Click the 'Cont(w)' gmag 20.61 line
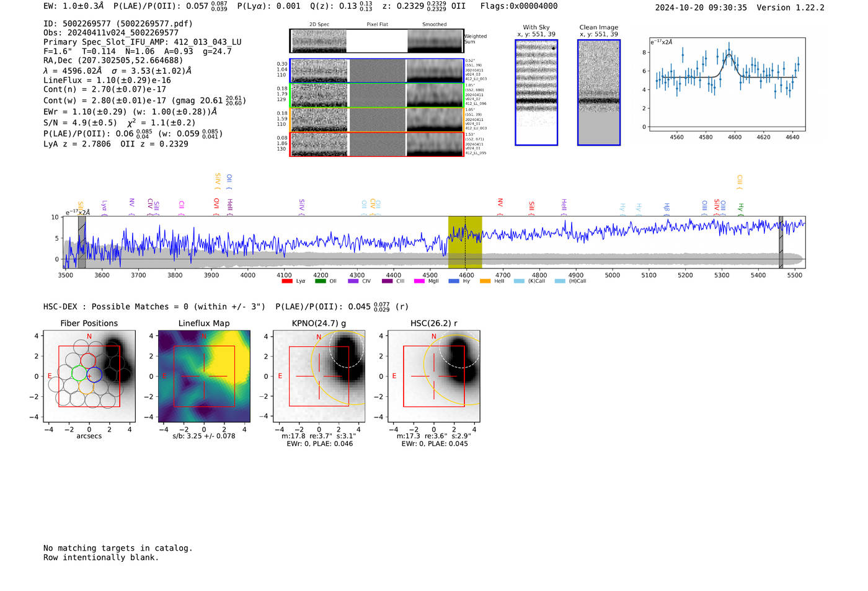Viewport: 868px width, 591px height. pos(145,100)
